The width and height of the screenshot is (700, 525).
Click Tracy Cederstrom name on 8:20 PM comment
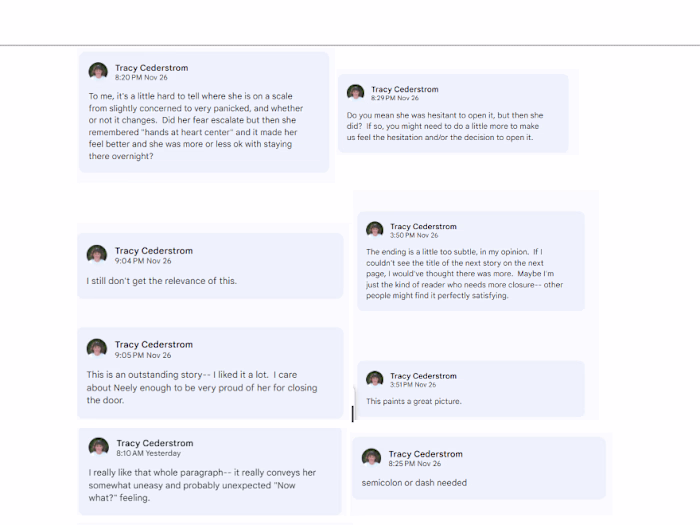(x=151, y=68)
